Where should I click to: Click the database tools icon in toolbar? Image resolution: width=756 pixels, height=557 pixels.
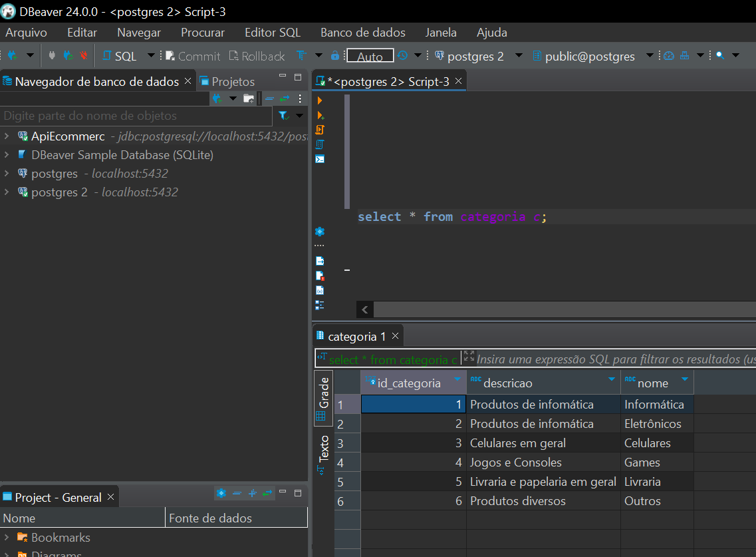[x=685, y=55]
